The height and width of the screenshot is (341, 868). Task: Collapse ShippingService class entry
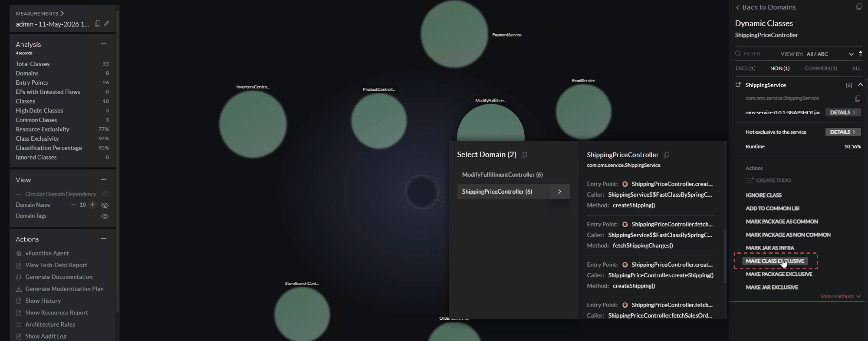pos(860,85)
